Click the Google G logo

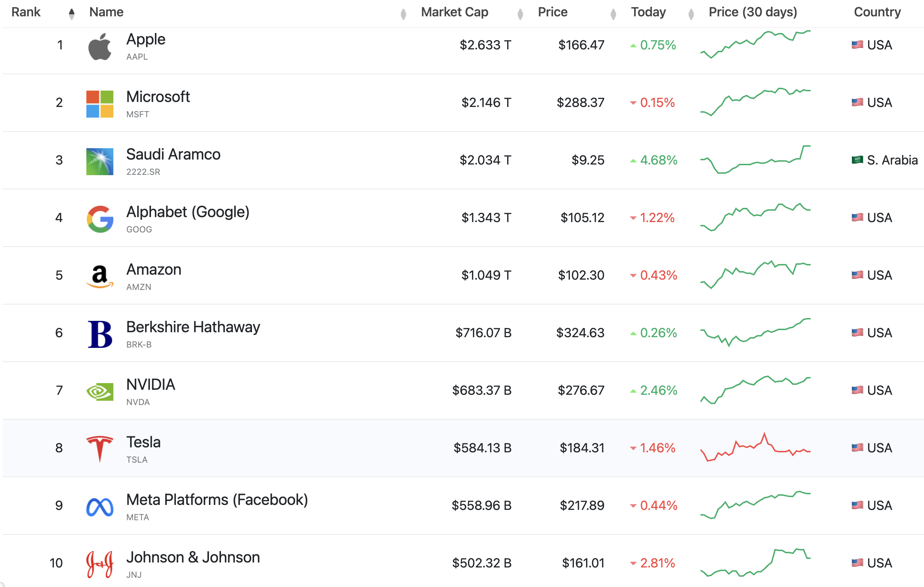[100, 219]
